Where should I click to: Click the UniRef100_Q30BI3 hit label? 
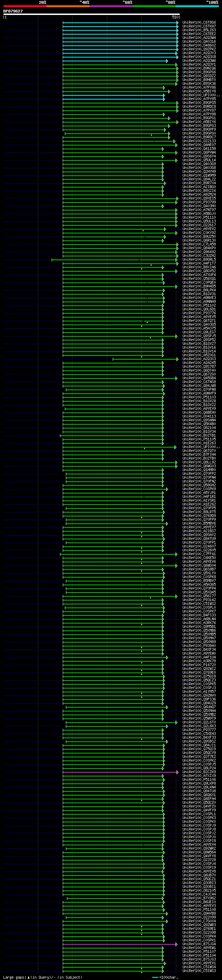(x=199, y=883)
